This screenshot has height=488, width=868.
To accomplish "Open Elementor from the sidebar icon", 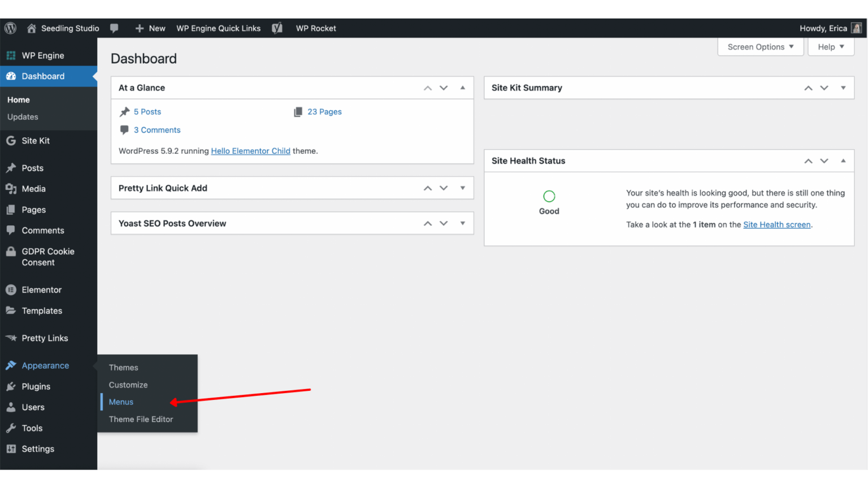I will point(11,290).
